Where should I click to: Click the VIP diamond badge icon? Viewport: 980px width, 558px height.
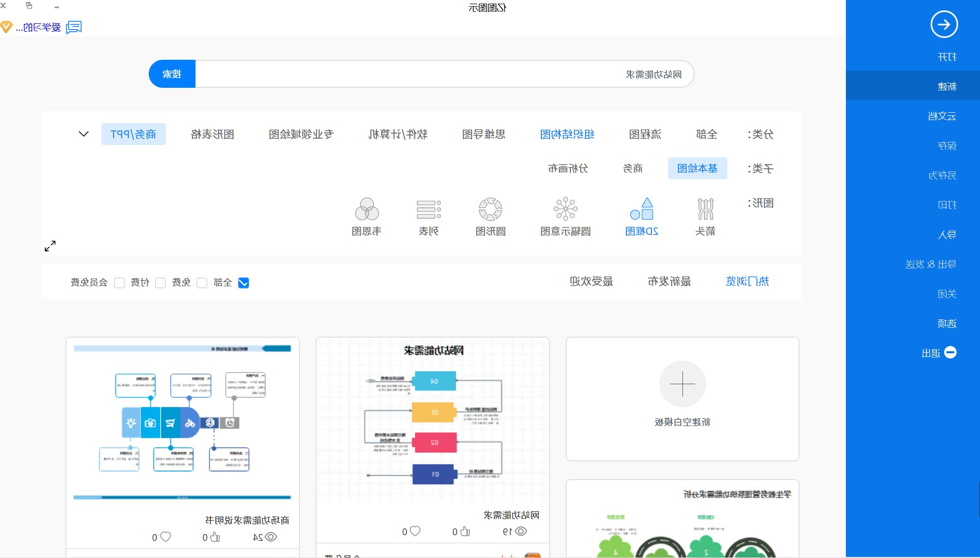coord(6,27)
